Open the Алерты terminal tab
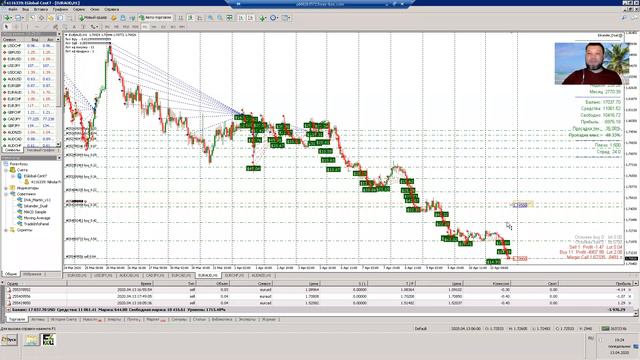This screenshot has height=360, width=640. pos(114,320)
